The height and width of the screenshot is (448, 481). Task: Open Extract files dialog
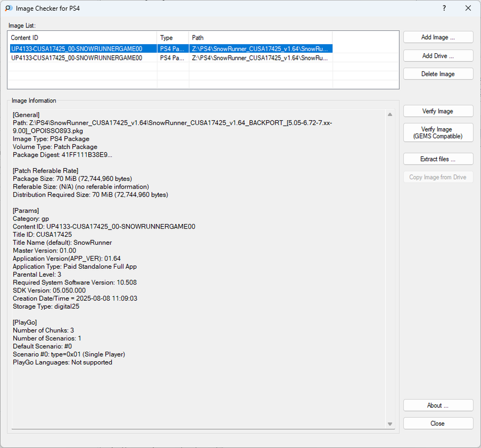pos(438,159)
